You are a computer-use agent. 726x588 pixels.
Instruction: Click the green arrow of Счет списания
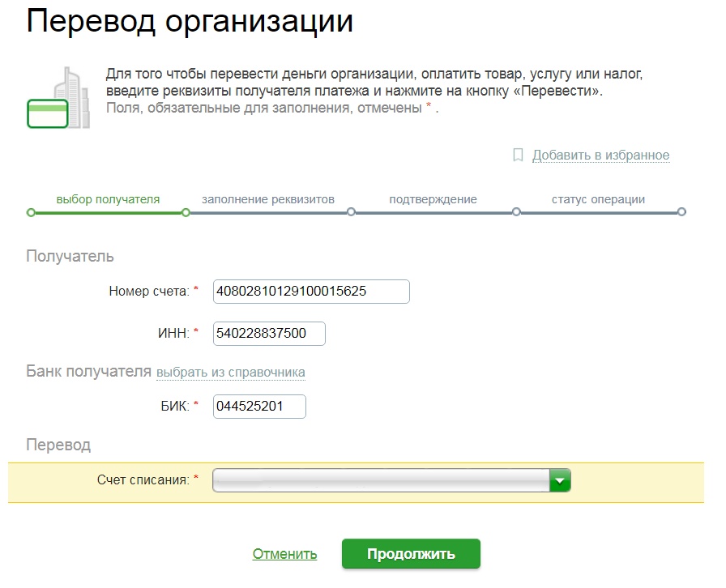tap(560, 480)
